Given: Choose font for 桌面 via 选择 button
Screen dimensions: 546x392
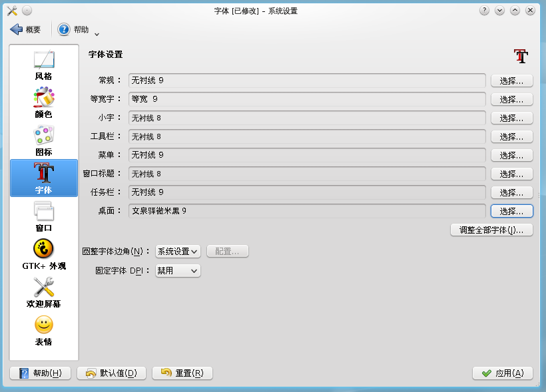Looking at the screenshot, I should 512,211.
